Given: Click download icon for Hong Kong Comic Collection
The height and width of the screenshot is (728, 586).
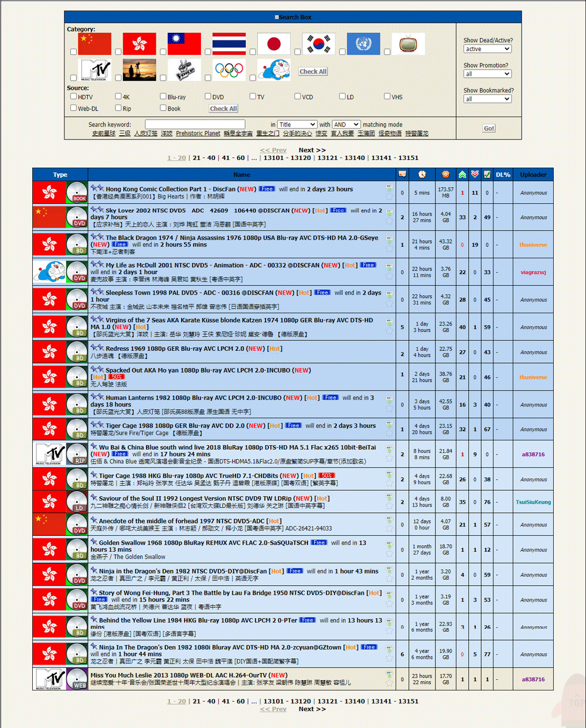Looking at the screenshot, I should pos(389,189).
